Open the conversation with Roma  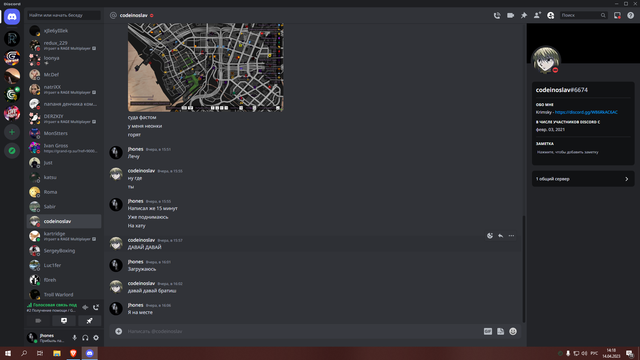[x=64, y=192]
